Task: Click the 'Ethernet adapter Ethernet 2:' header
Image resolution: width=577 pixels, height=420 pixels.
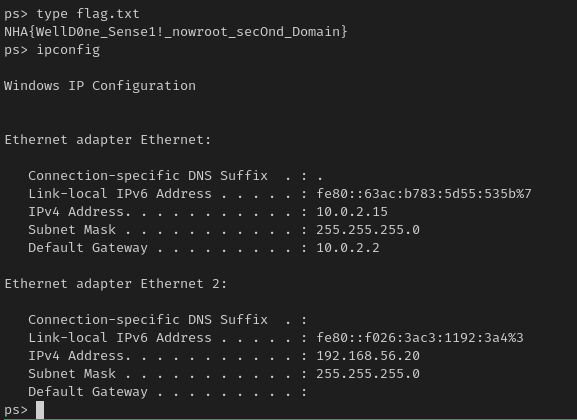Action: click(x=116, y=284)
